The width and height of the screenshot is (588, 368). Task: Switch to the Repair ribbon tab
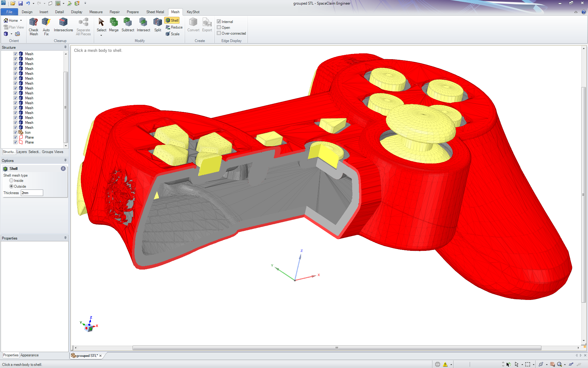(x=115, y=12)
